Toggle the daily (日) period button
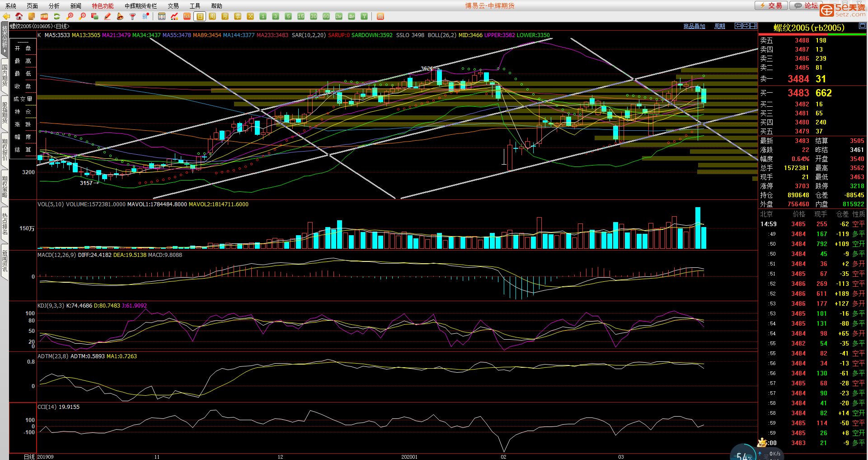This screenshot has width=868, height=460. [200, 16]
